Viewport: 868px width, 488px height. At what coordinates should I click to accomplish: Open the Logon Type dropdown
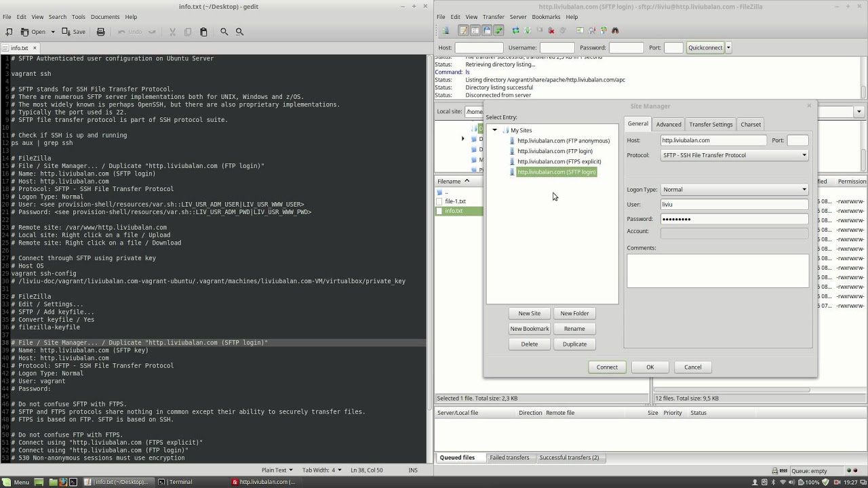pyautogui.click(x=734, y=190)
